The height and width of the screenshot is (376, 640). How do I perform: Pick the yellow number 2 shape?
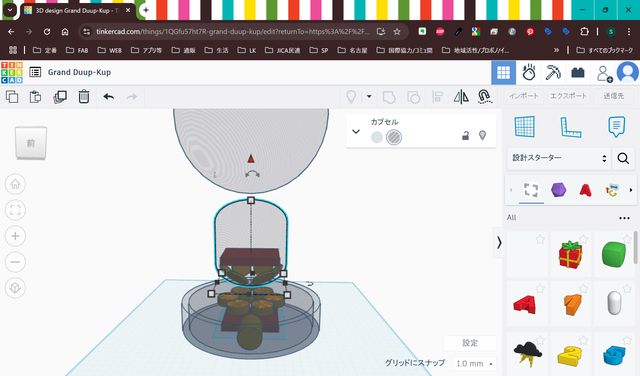click(570, 356)
